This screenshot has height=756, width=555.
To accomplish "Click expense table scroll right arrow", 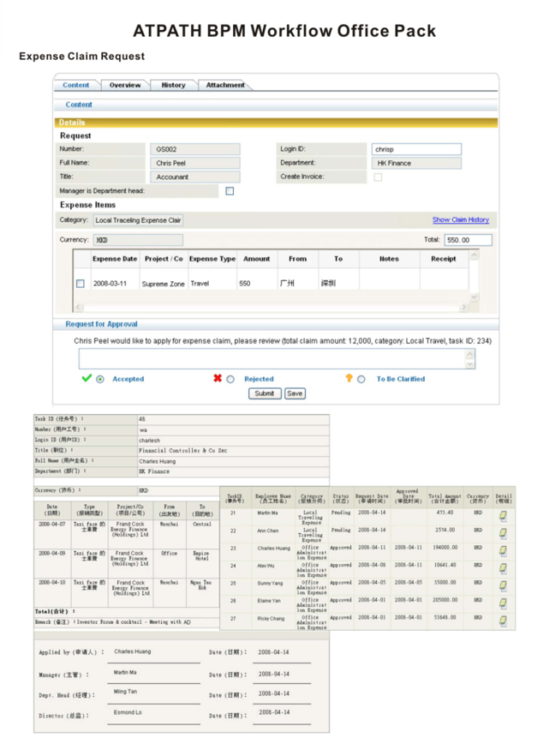I will click(x=464, y=307).
